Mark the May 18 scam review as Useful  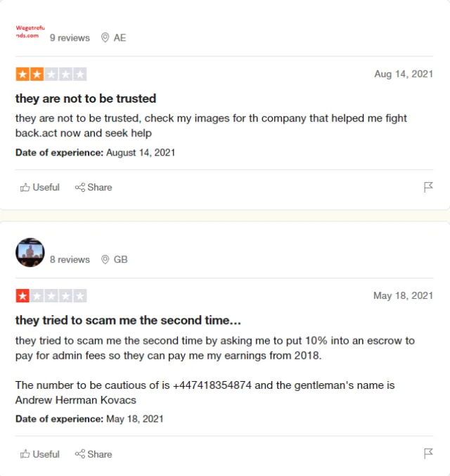coord(40,454)
